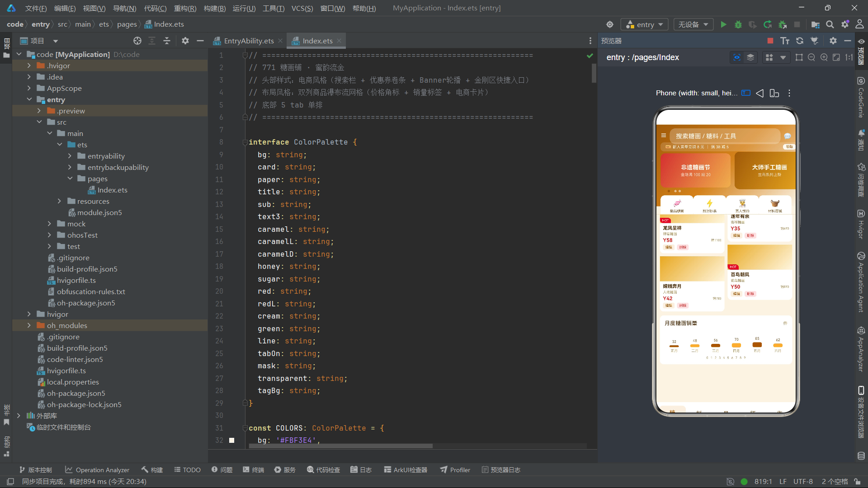Toggle the blue device frame display icon
This screenshot has width=868, height=488.
click(x=746, y=93)
